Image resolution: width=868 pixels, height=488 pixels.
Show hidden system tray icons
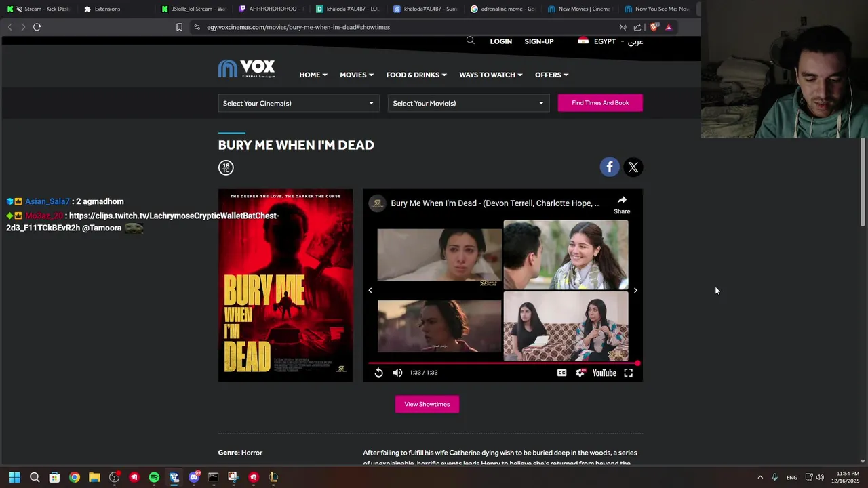point(760,477)
